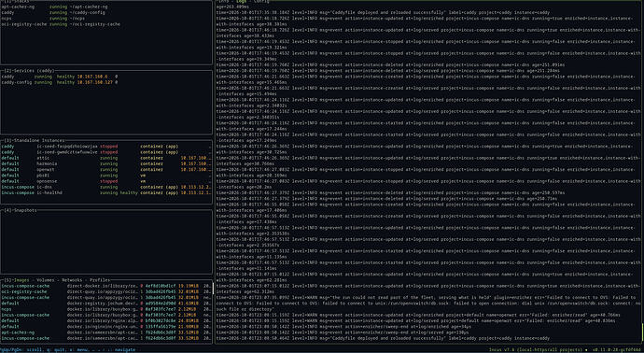The image size is (644, 353).
Task: Select the healthy ic-healthd instance row
Action: pyautogui.click(x=106, y=192)
